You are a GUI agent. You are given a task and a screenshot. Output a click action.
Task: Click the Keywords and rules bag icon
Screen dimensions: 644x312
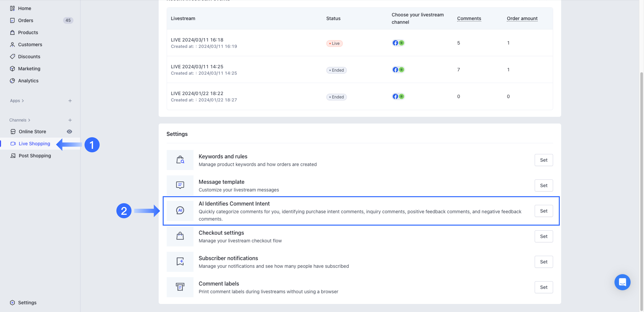(x=180, y=160)
